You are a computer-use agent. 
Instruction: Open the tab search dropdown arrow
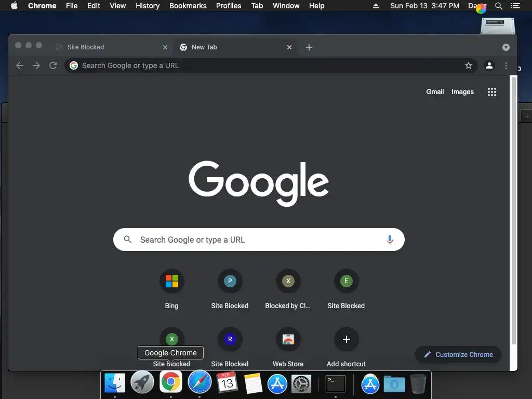(506, 47)
